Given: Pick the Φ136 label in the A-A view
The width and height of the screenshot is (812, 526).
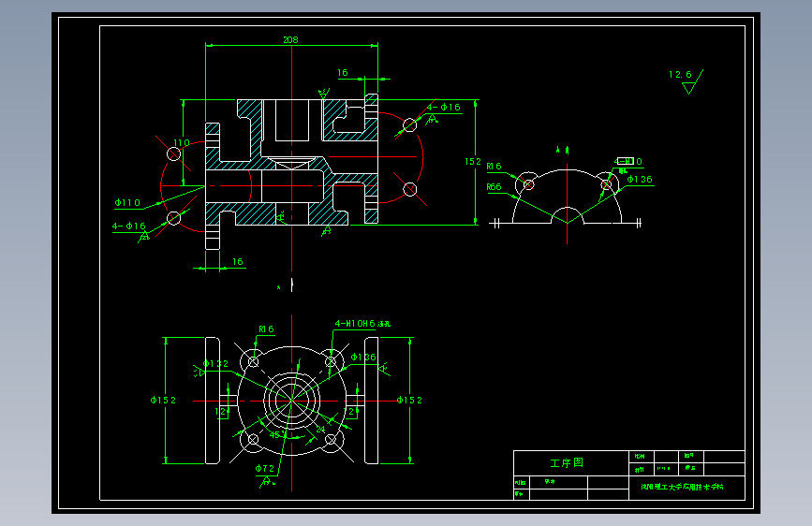Looking at the screenshot, I should 640,179.
